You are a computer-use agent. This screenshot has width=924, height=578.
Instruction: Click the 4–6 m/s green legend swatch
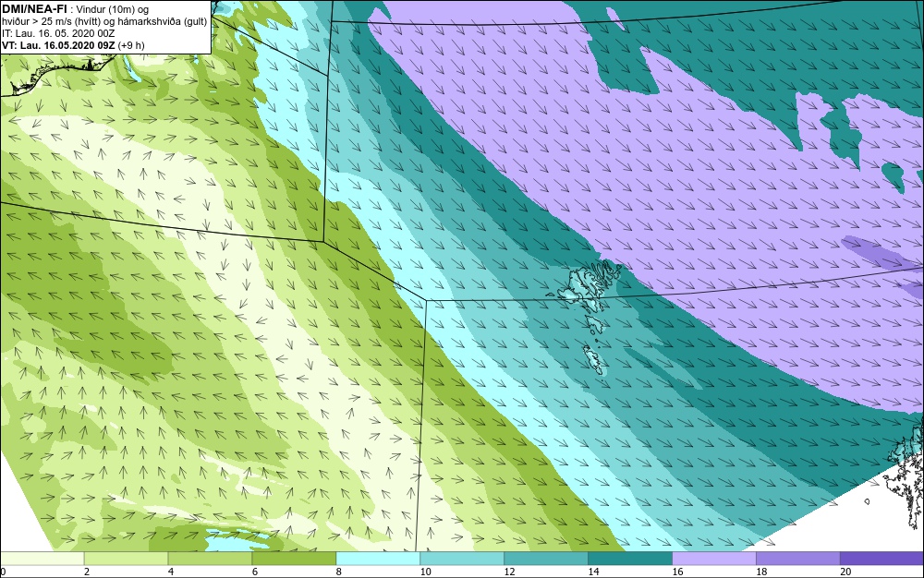[x=210, y=558]
